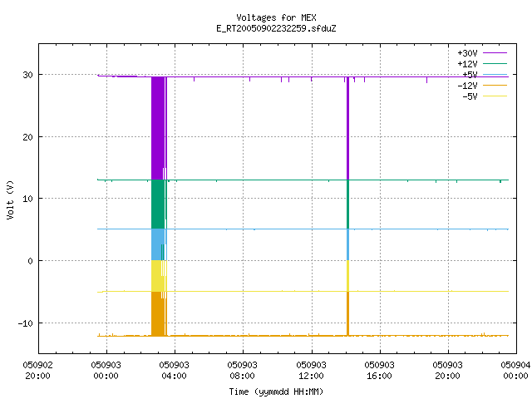532x399 pixels.
Task: Click the purple +30V legend line sample
Action: 495,53
